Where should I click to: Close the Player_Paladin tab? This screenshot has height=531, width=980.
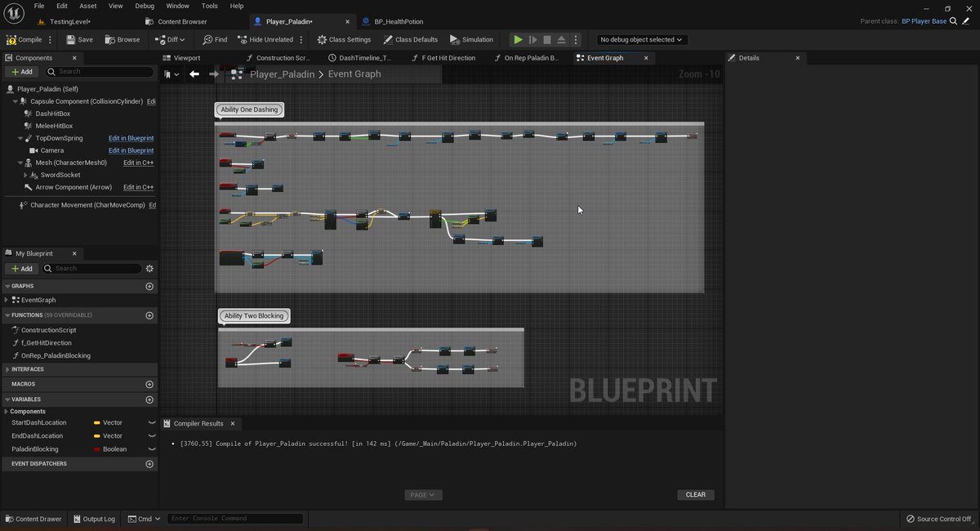tap(347, 21)
